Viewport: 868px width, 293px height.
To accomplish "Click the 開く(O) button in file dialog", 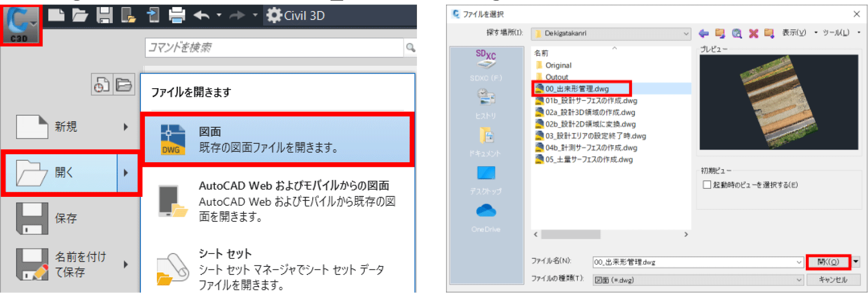I will tap(828, 262).
